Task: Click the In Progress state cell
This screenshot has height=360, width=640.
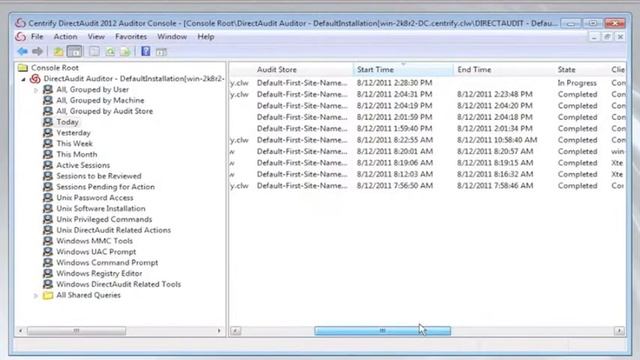Action: (x=577, y=83)
